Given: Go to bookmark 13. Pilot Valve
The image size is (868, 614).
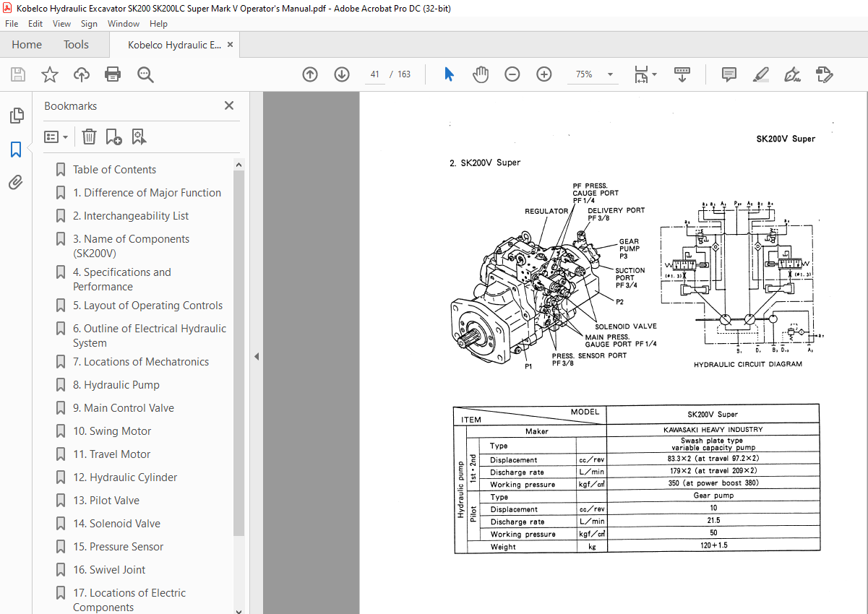Looking at the screenshot, I should pos(106,501).
